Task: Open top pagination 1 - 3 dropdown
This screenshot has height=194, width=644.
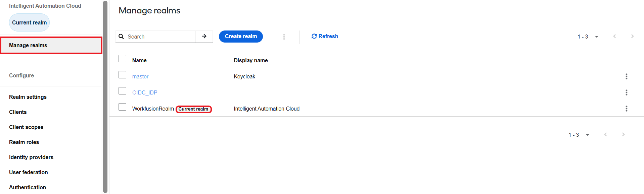Action: click(588, 37)
